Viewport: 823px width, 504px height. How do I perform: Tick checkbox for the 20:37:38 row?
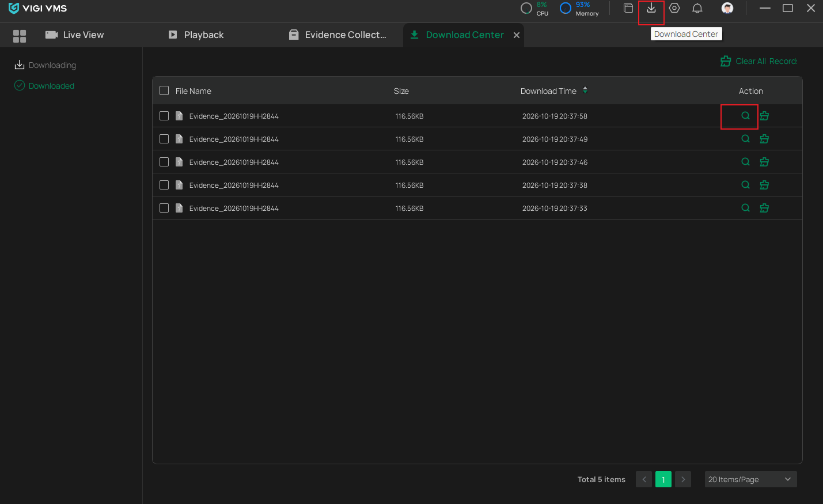164,185
